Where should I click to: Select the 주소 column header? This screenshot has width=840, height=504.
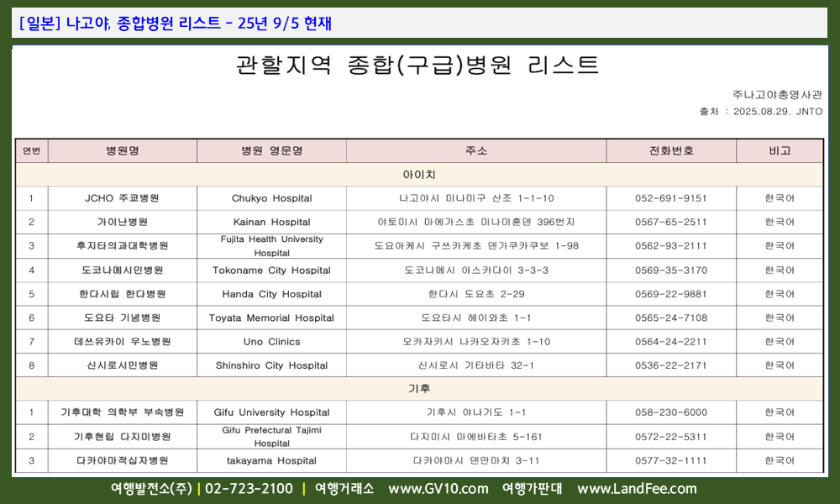coord(476,151)
